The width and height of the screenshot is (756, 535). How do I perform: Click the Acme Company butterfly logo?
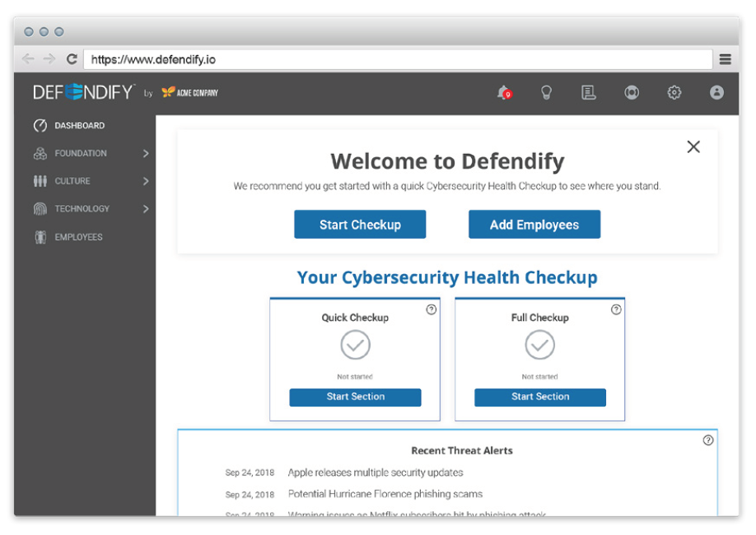pos(189,92)
